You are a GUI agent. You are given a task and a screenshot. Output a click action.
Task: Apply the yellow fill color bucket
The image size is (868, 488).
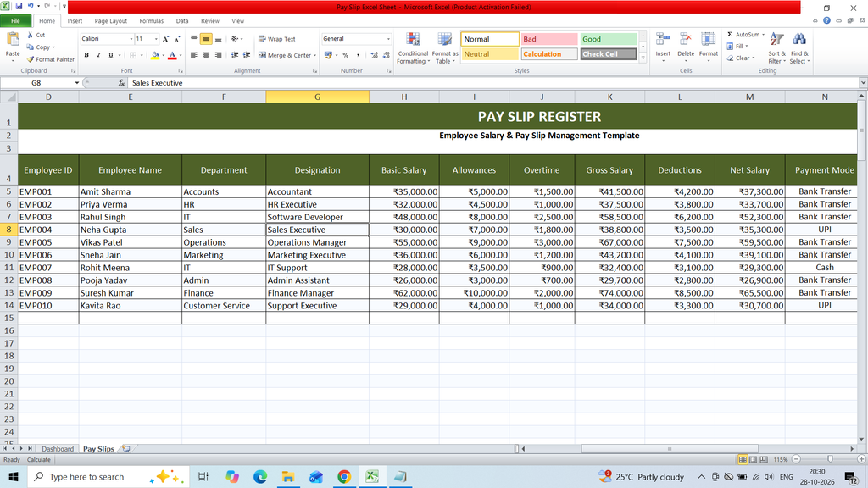tap(155, 55)
